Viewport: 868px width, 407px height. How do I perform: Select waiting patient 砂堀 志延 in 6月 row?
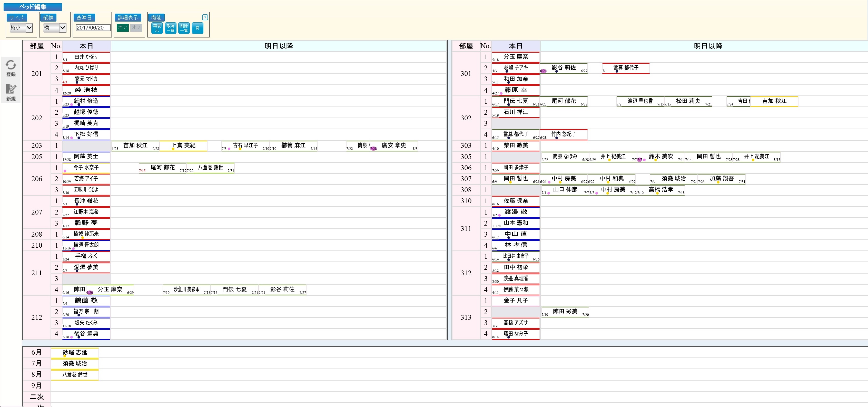click(75, 353)
